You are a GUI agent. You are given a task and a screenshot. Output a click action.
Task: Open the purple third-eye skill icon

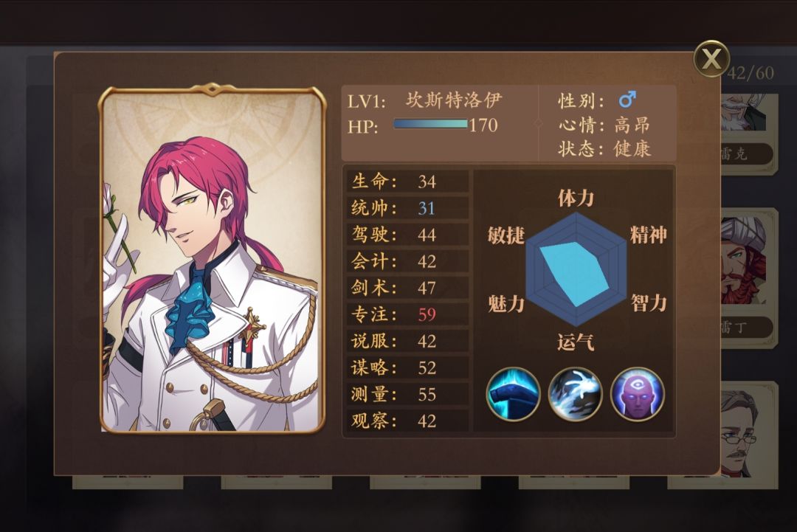point(638,394)
